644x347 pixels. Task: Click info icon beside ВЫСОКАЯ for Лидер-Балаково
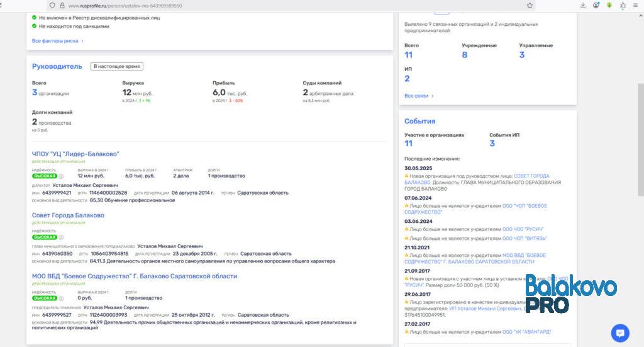coord(61,176)
